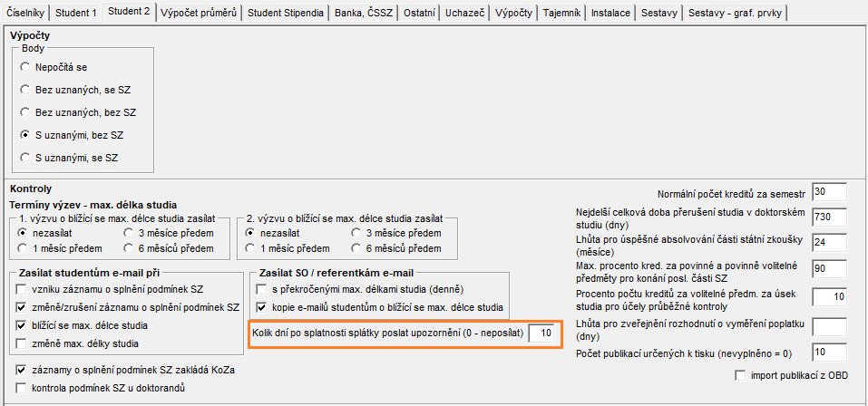The image size is (868, 406).
Task: Click the empty fee decision deadline field
Action: point(829,325)
